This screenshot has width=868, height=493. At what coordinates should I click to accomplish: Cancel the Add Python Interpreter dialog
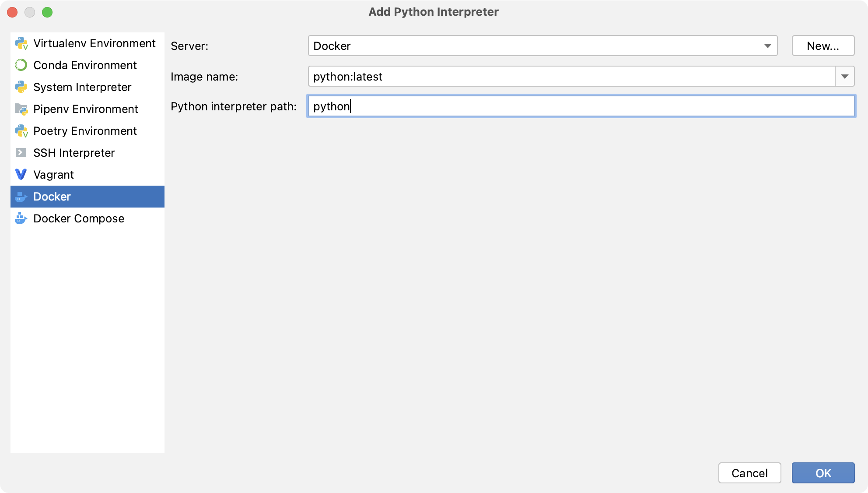(750, 473)
